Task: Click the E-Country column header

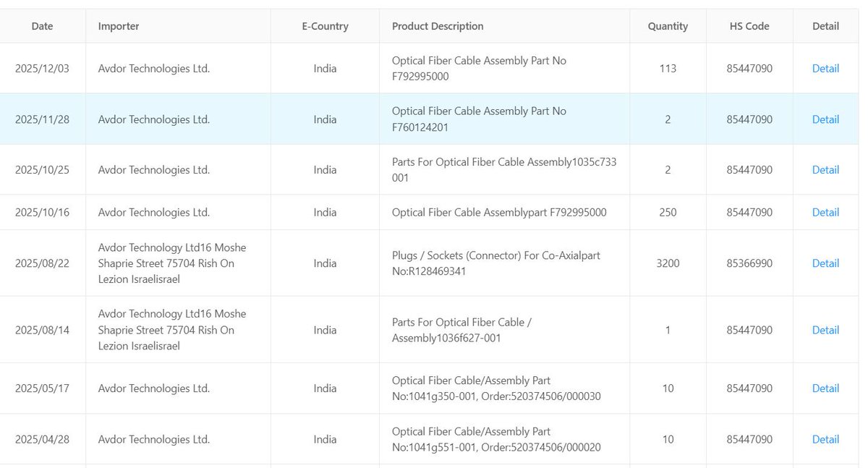Action: (325, 26)
